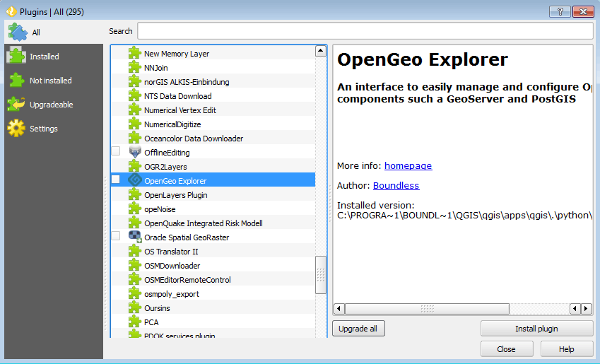
Task: Open the All plugins tab
Action: [x=35, y=32]
